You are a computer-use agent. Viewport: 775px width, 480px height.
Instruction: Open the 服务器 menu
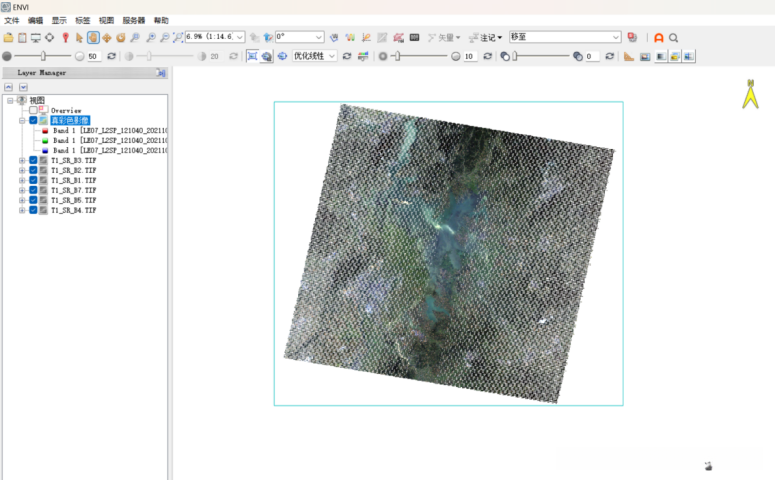134,20
